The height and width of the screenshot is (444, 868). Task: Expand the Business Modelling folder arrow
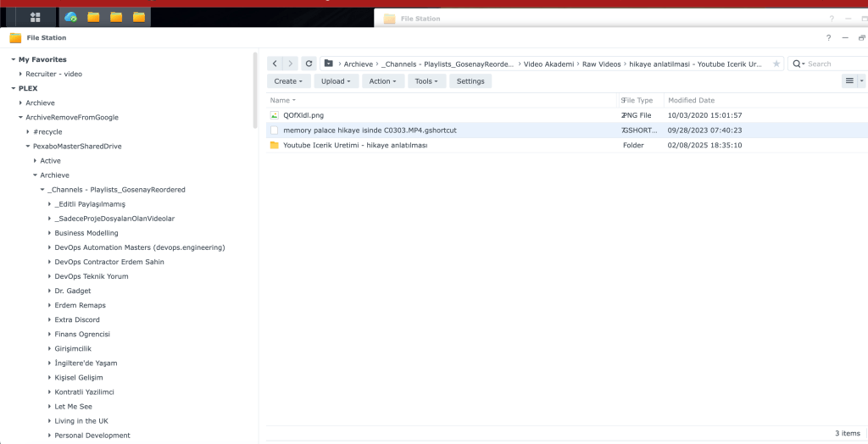tap(49, 233)
